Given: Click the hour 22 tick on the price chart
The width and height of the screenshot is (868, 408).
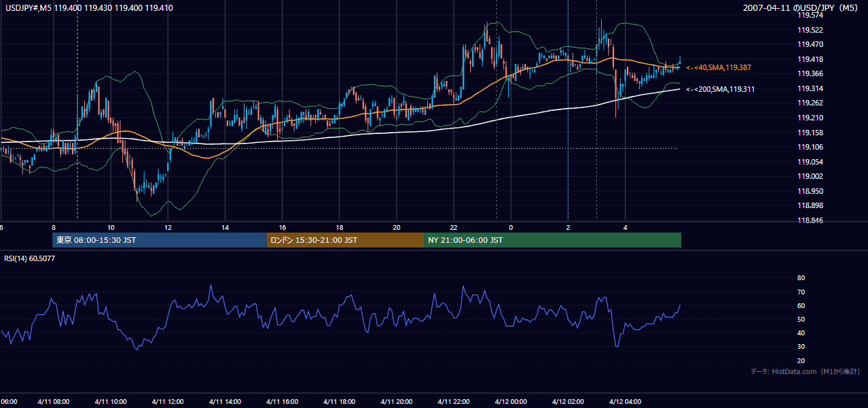Looking at the screenshot, I should click(x=454, y=227).
